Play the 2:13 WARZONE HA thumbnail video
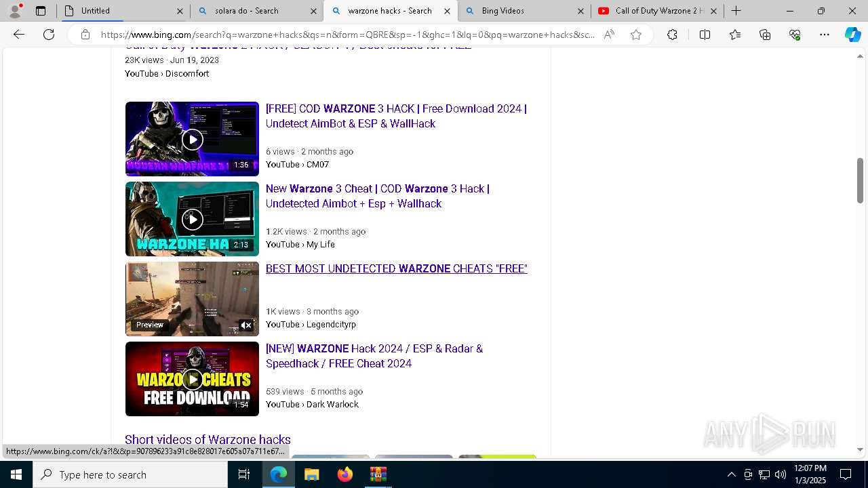Screen dimensions: 868x488 click(192, 219)
